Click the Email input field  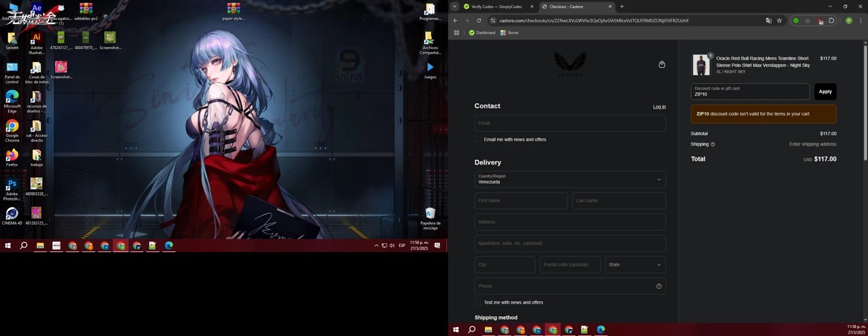click(x=569, y=123)
